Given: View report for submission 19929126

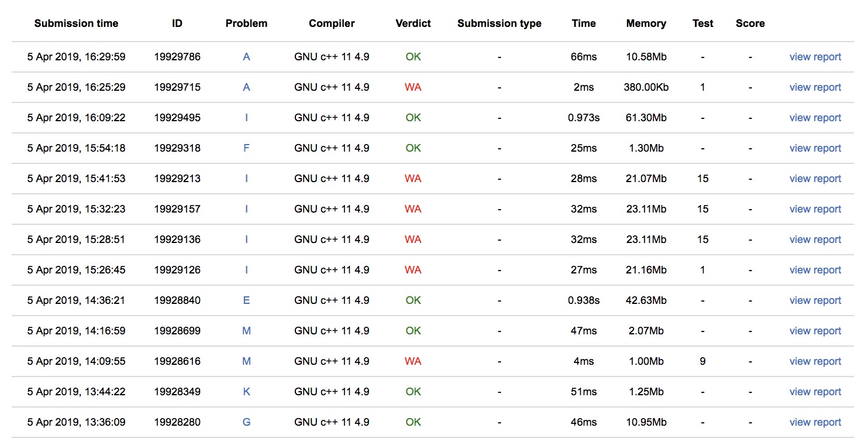Looking at the screenshot, I should coord(815,270).
